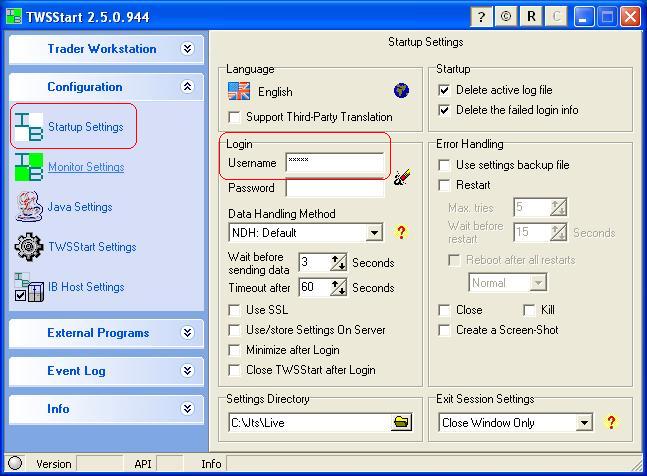Enable Minimize after Login
647x476 pixels.
pos(234,350)
